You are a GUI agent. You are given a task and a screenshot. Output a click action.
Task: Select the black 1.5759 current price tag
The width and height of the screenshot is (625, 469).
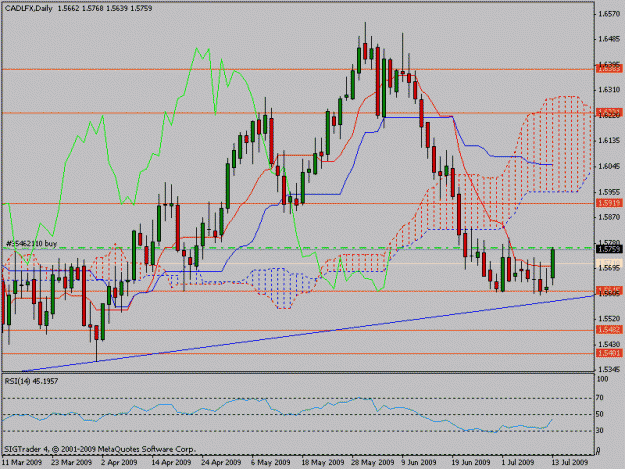coord(609,249)
